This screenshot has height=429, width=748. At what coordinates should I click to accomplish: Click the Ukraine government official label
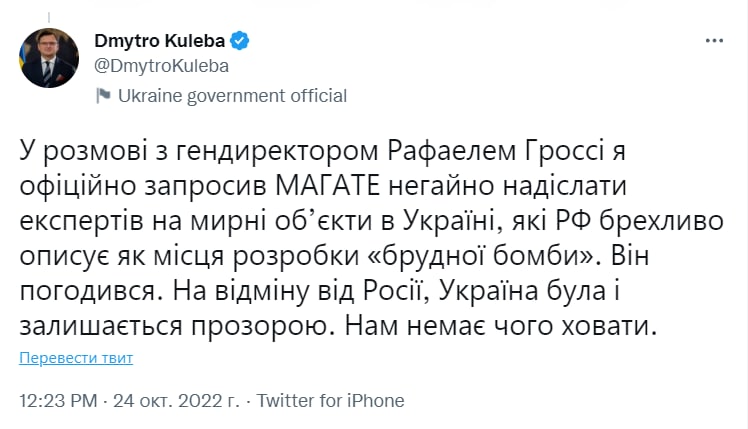232,96
